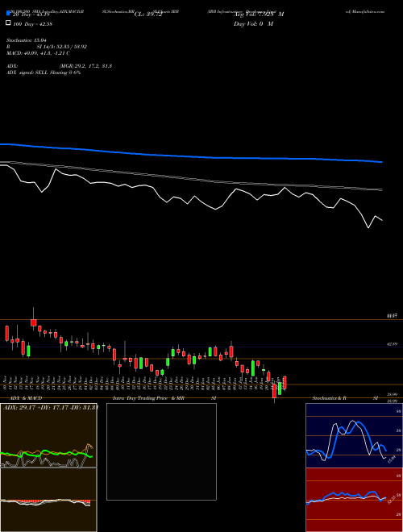
Task: Click the last red candlestick on the chart
Action: point(285,383)
